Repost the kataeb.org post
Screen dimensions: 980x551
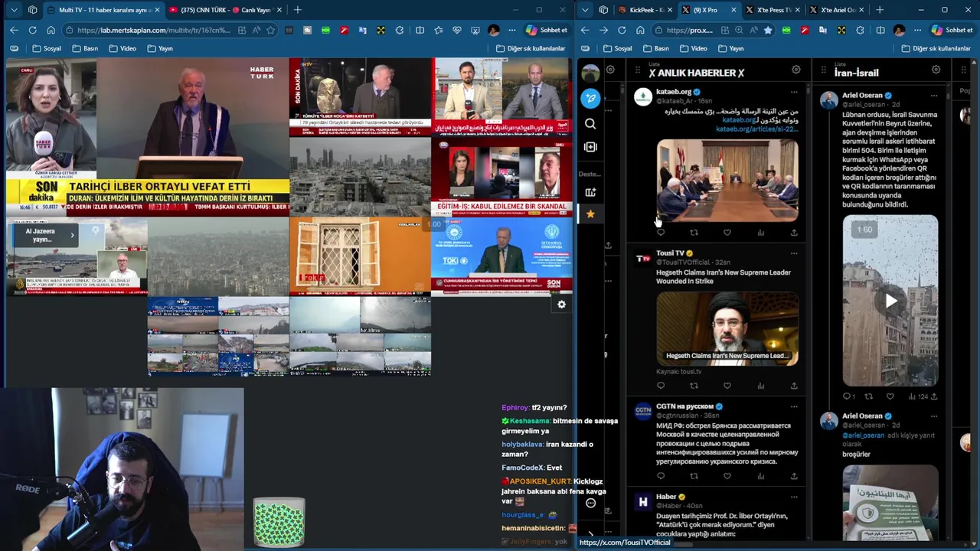[x=694, y=233]
